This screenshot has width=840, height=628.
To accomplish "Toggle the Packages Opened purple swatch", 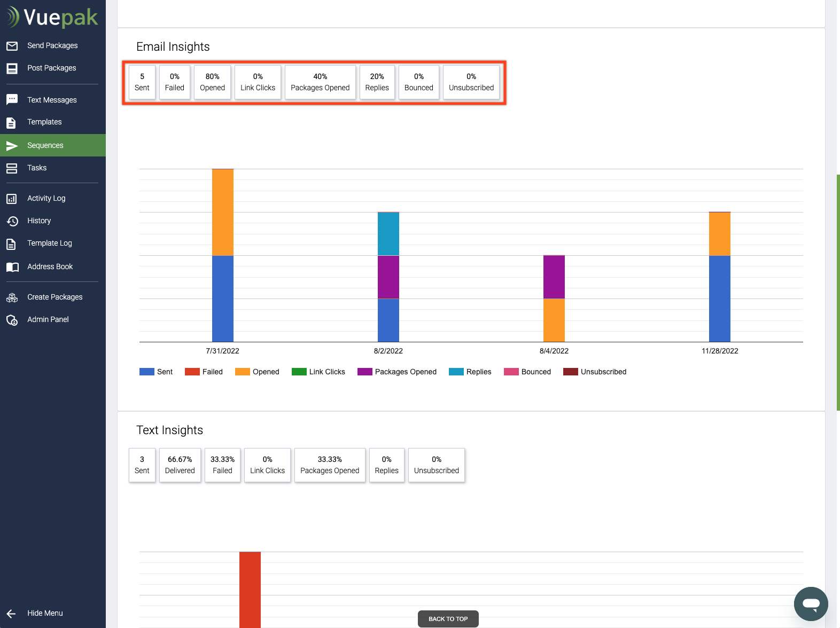I will (365, 372).
